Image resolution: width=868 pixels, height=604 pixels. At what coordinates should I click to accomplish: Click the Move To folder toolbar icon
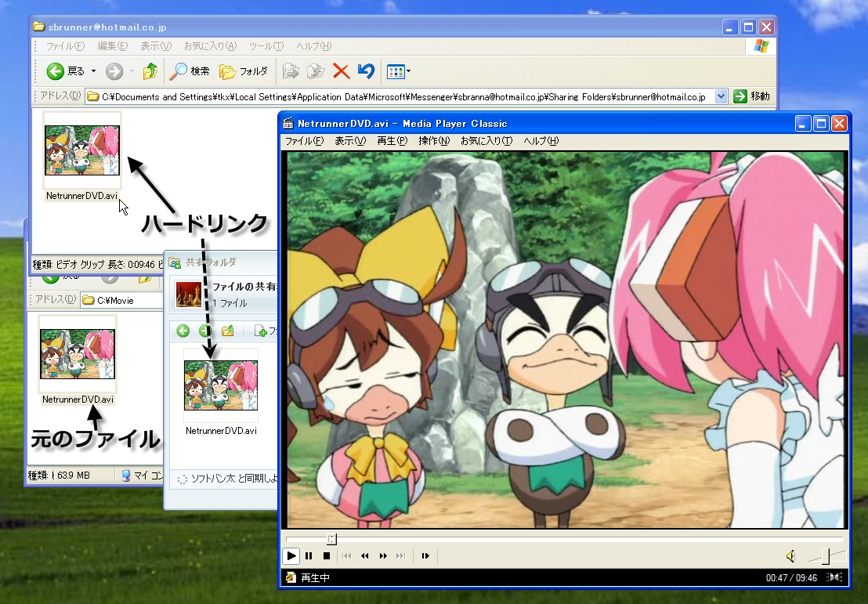point(291,71)
